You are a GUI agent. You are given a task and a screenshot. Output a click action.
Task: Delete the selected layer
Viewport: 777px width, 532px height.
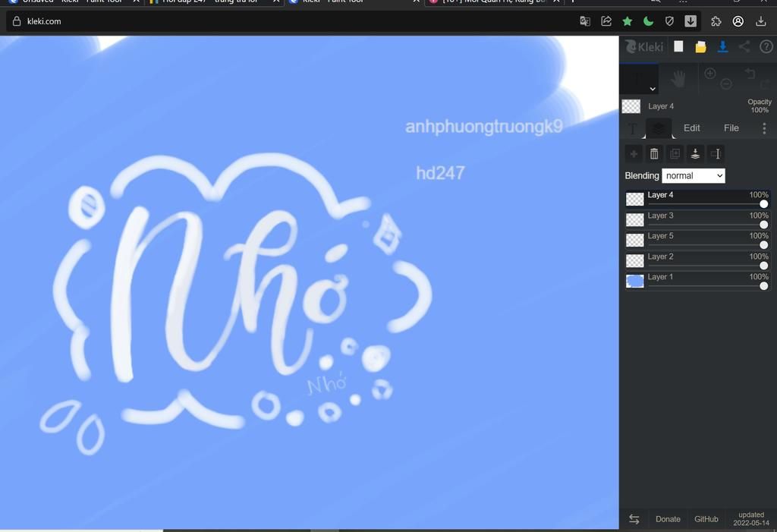pos(654,154)
